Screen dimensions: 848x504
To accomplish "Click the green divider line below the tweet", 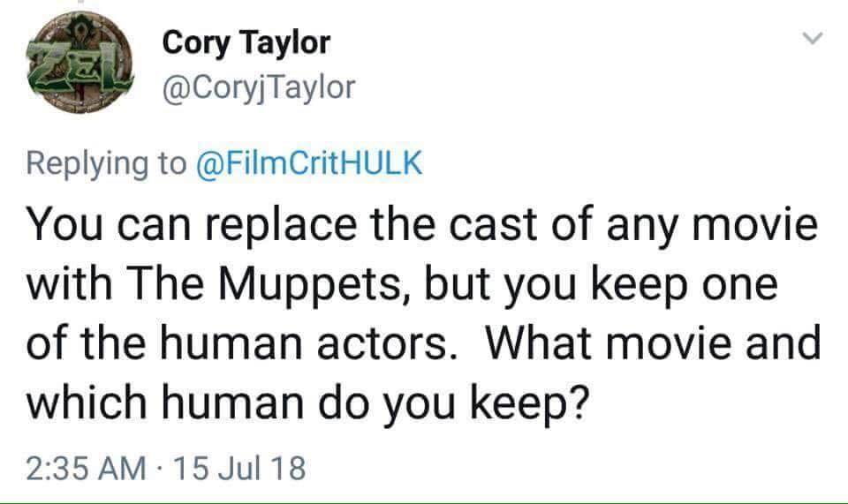I will (424, 501).
